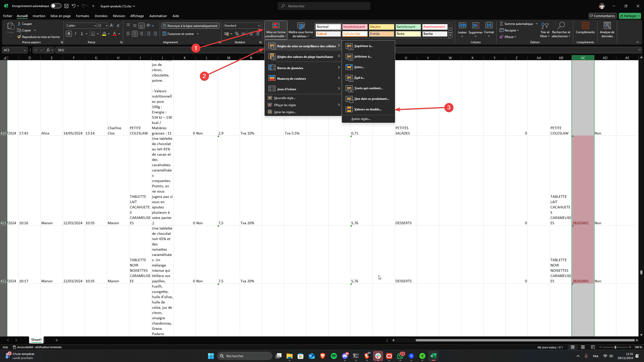Center text horizontally in cell
Screen dimensions: 644x362
(135, 34)
